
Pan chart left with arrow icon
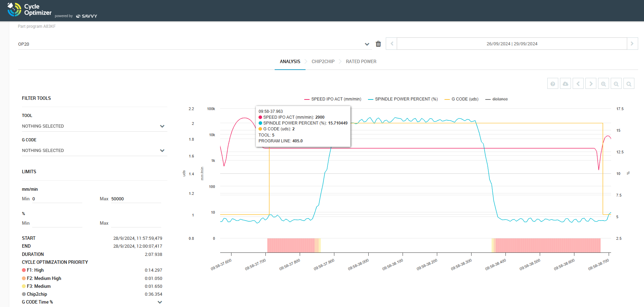click(578, 84)
